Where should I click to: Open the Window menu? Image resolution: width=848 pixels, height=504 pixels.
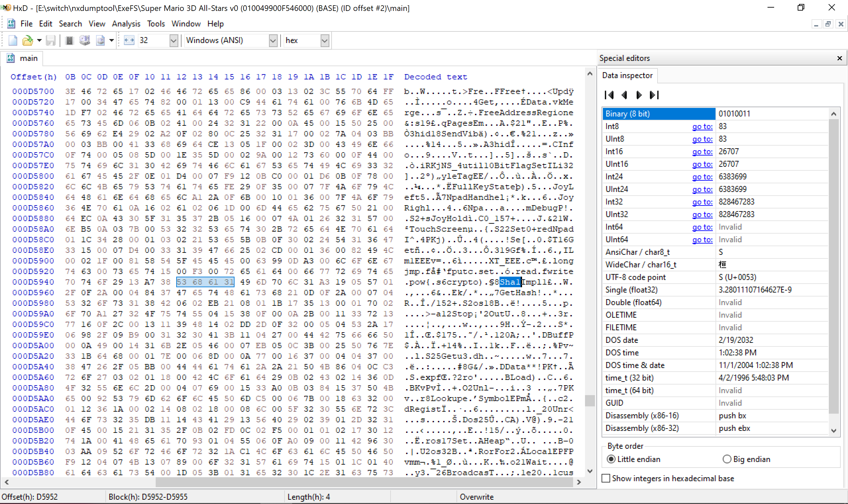(x=186, y=23)
